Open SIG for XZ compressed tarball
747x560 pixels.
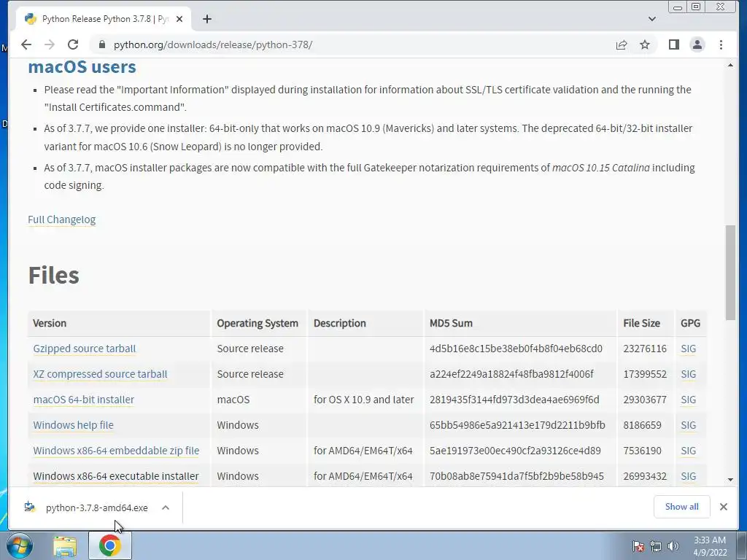click(689, 374)
